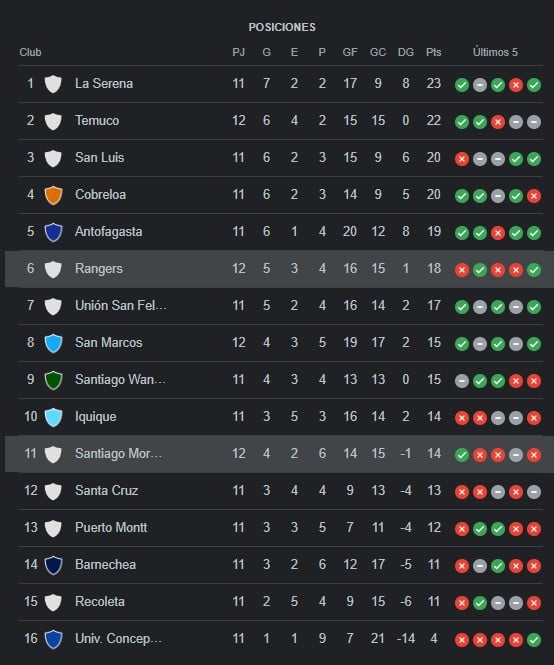554x665 pixels.
Task: Click the Últimos 5 column header
Action: (x=495, y=52)
